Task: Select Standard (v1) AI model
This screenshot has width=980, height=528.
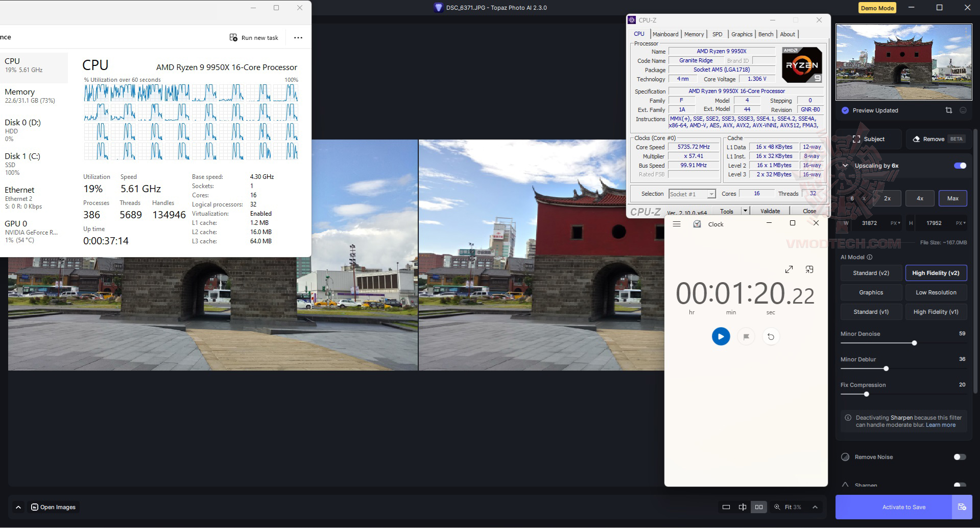Action: coord(871,312)
